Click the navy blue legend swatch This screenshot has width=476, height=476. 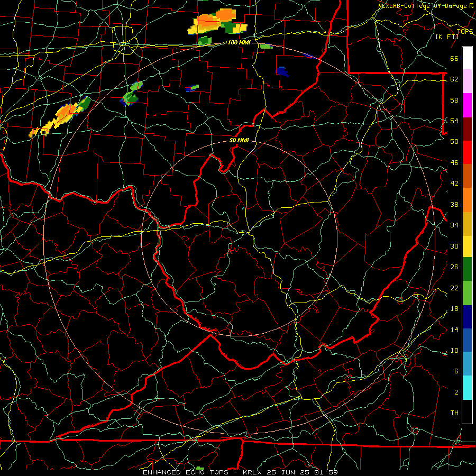pos(467,317)
